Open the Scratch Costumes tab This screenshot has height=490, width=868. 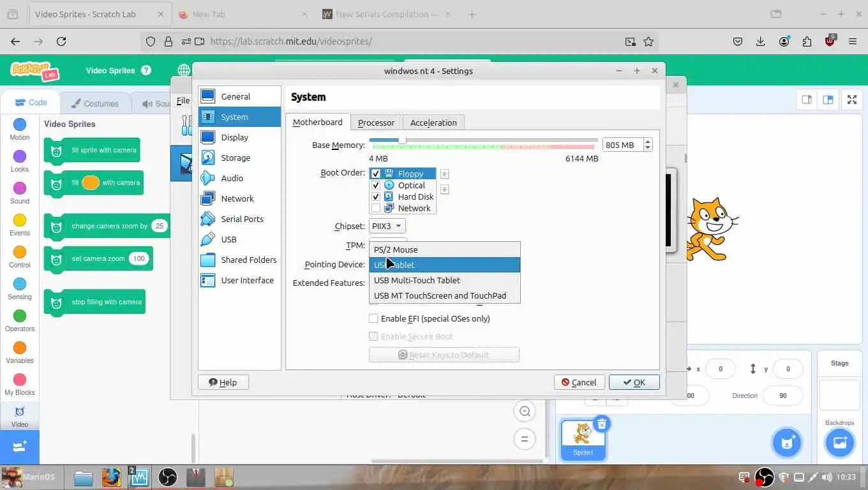(94, 103)
